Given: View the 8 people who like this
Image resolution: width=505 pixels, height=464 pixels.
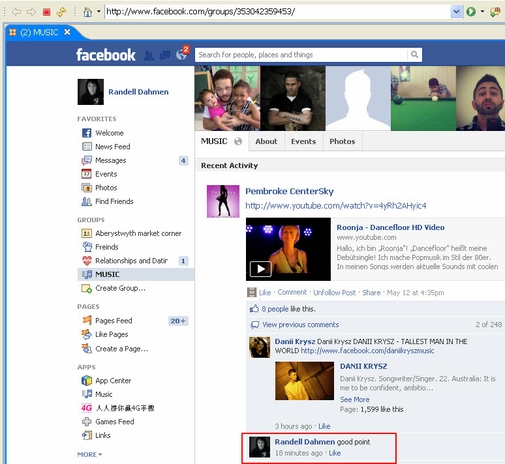Looking at the screenshot, I should (275, 309).
